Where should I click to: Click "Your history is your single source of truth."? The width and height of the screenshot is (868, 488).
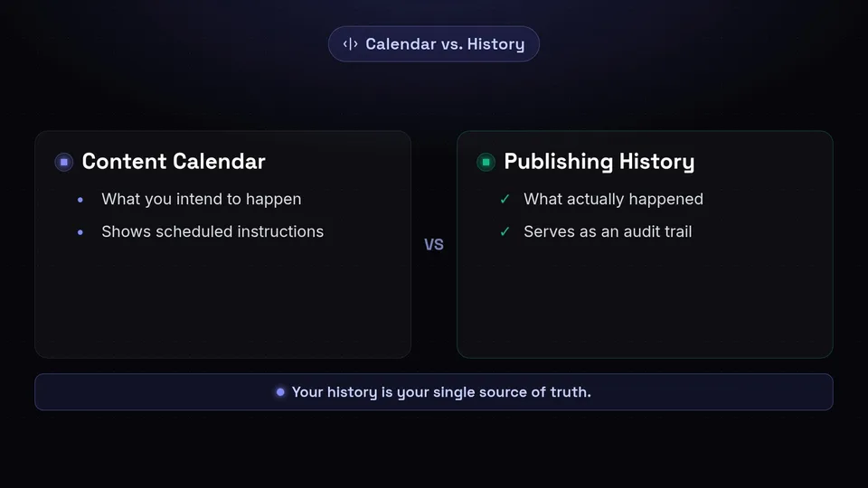441,391
